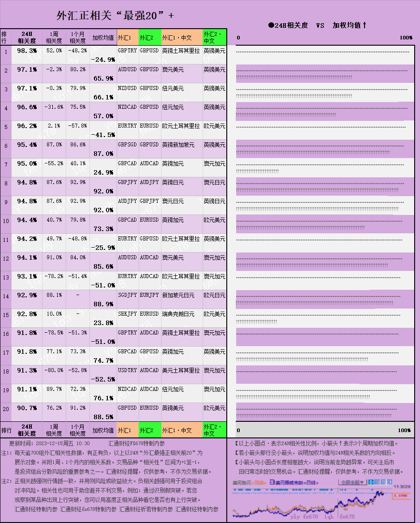Click the -41.5% weighted mean value

pos(103,135)
